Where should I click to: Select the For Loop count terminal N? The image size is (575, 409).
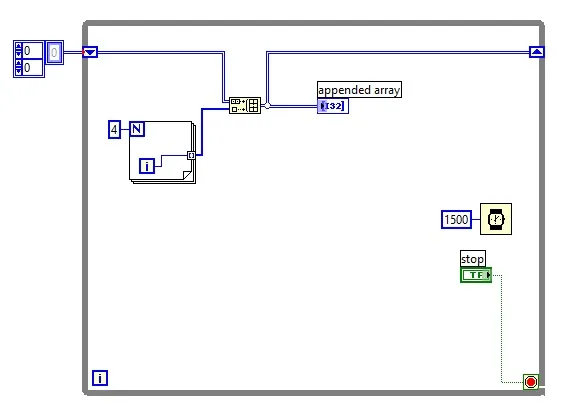137,129
